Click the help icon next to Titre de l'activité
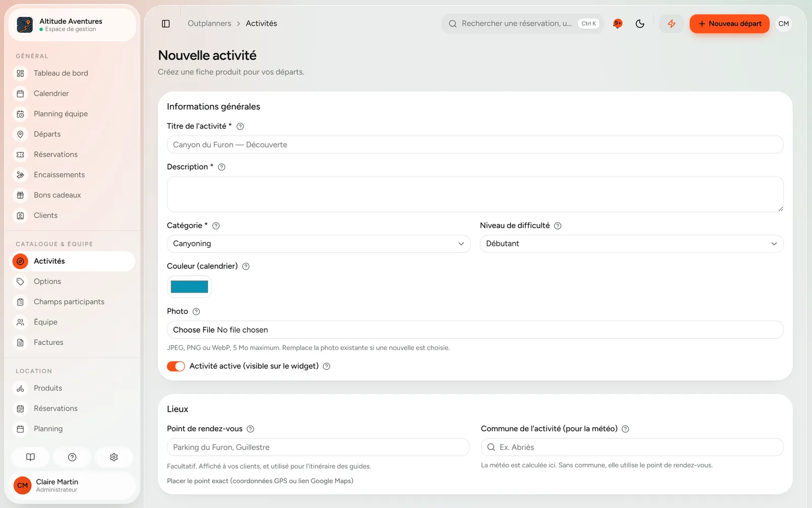 (241, 126)
